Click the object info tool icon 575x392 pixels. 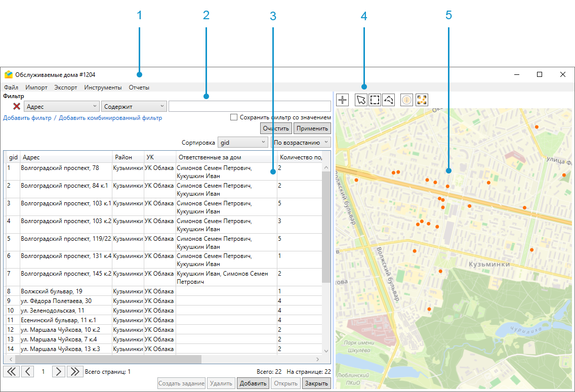pos(407,100)
